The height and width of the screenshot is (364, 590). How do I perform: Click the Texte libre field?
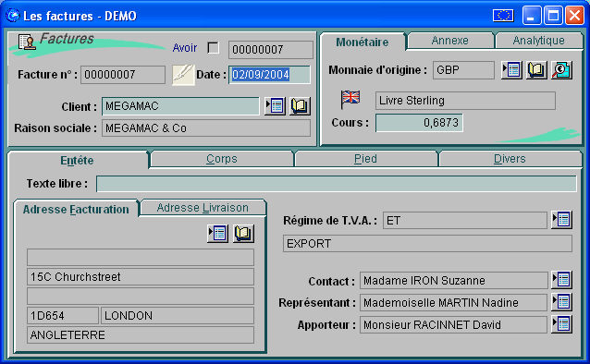[337, 184]
